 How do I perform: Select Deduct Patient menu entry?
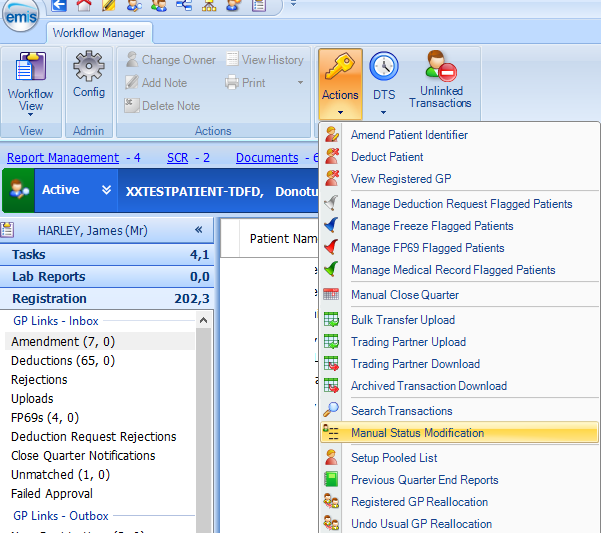(387, 157)
